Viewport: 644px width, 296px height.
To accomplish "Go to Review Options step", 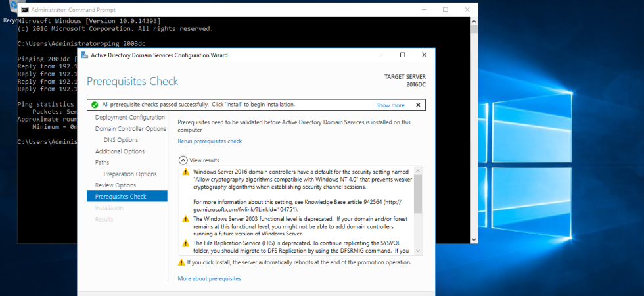I will click(x=116, y=185).
